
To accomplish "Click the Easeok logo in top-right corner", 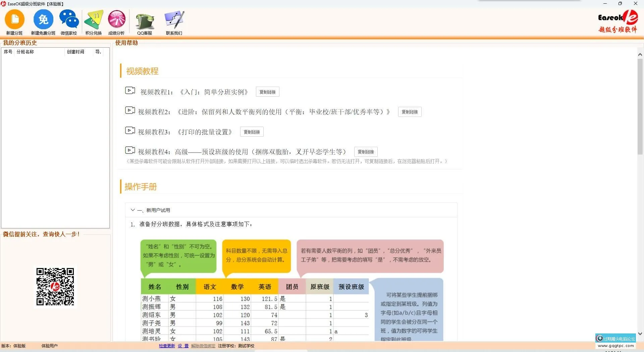I will coord(617,22).
